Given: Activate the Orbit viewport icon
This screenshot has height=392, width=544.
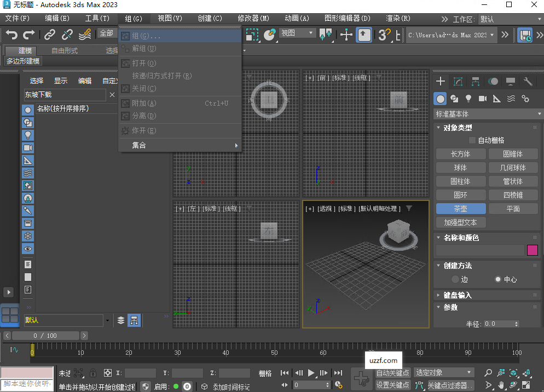Looking at the screenshot, I should tap(512, 385).
